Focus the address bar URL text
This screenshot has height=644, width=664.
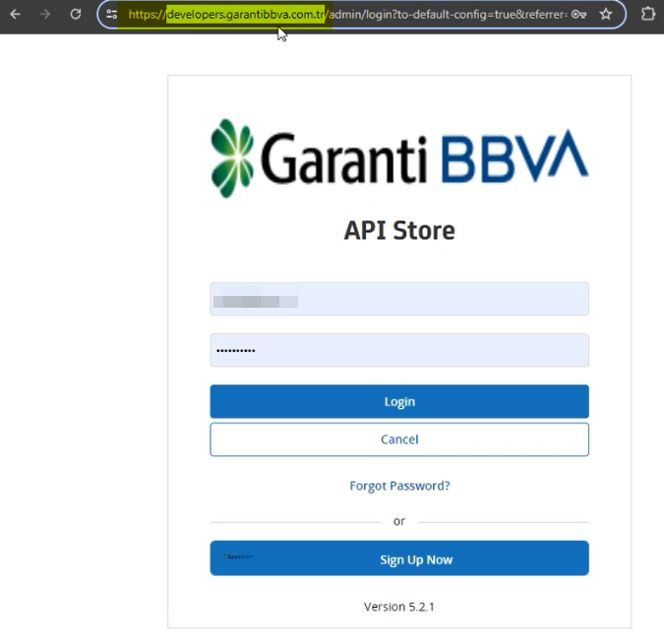pos(347,15)
